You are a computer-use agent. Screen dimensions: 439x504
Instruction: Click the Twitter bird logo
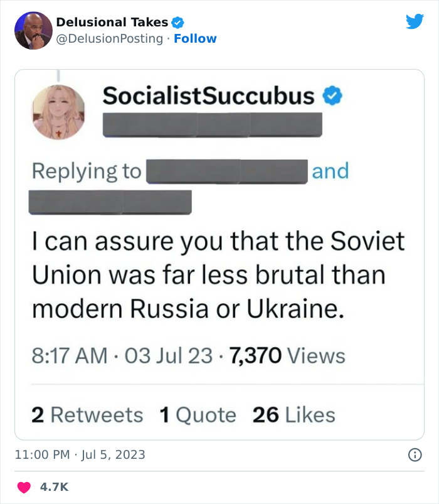click(415, 22)
